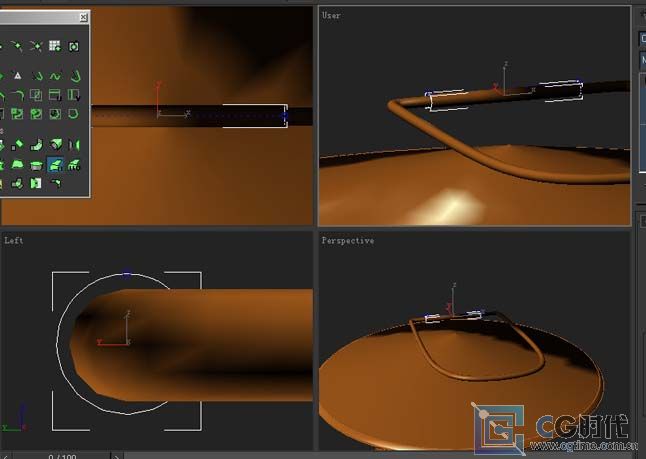Click the User viewport label
646x459 pixels.
click(x=331, y=16)
